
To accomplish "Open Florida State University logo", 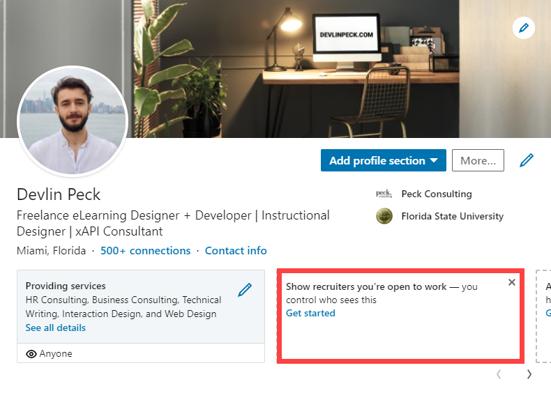I will 384,216.
